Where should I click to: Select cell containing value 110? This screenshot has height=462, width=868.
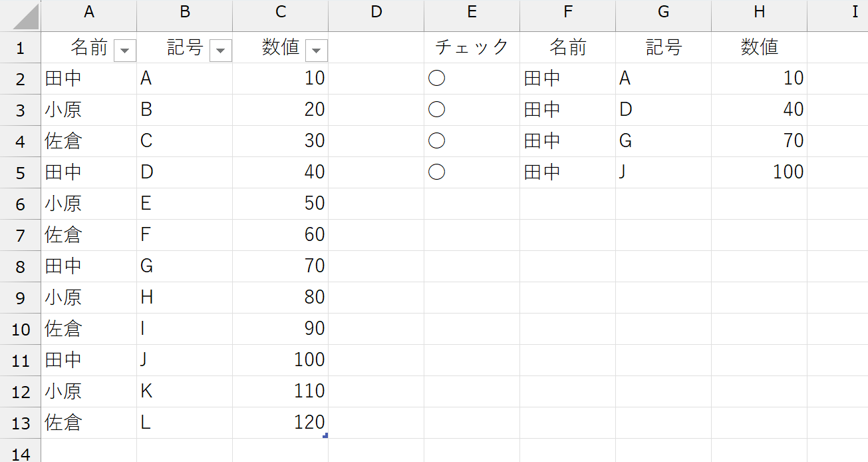[x=281, y=391]
